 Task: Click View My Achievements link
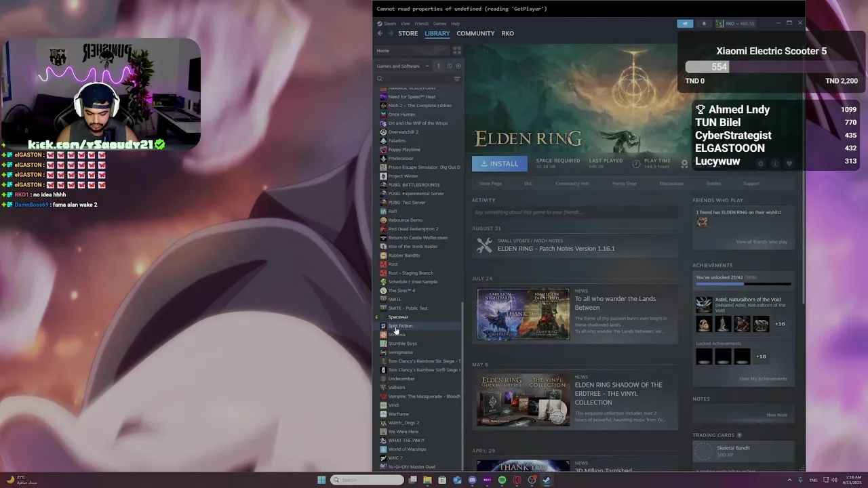click(763, 379)
